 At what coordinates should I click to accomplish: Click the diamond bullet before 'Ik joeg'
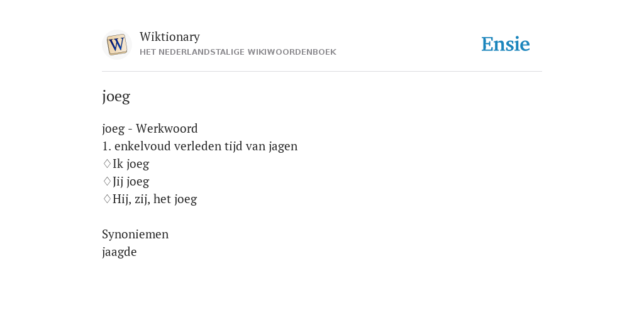(107, 164)
